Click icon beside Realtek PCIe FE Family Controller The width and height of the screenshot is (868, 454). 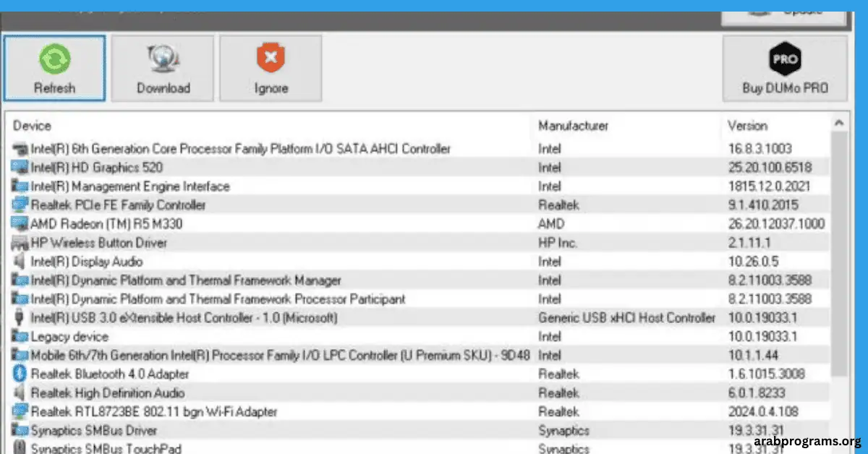click(20, 205)
